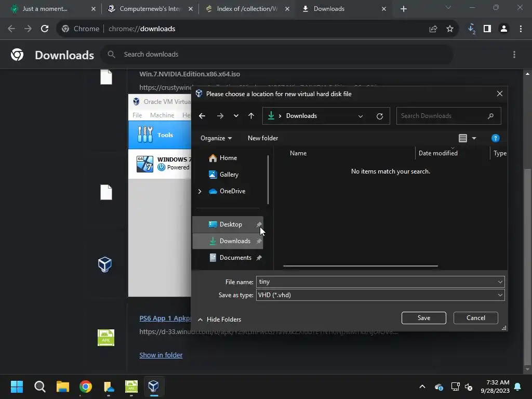Show hidden system tray icons
Screen dimensions: 532x399
click(x=422, y=387)
